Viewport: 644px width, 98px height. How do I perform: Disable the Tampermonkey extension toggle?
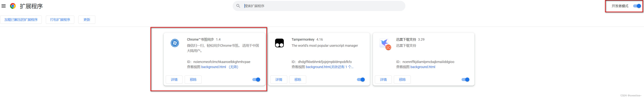click(x=361, y=80)
